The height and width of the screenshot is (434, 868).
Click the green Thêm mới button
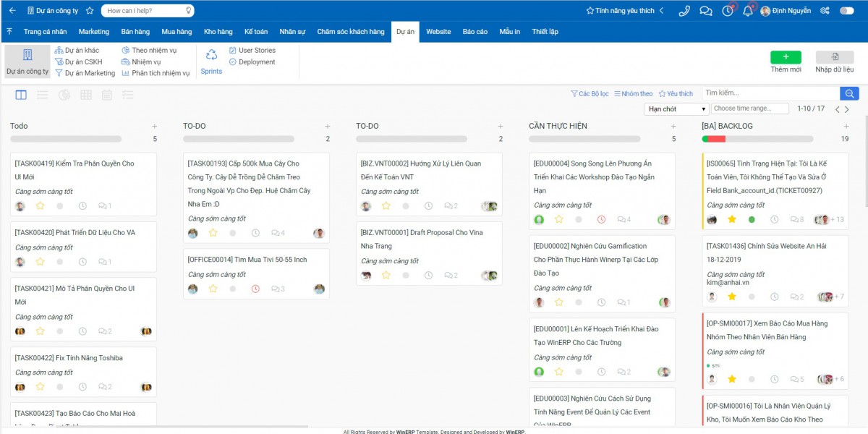786,58
